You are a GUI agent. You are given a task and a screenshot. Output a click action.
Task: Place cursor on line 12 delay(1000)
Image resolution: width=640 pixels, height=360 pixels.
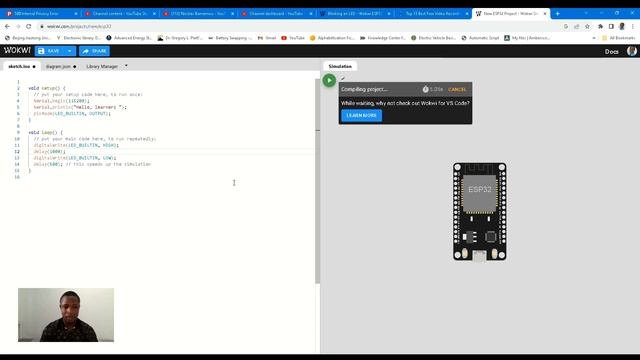[x=49, y=151]
